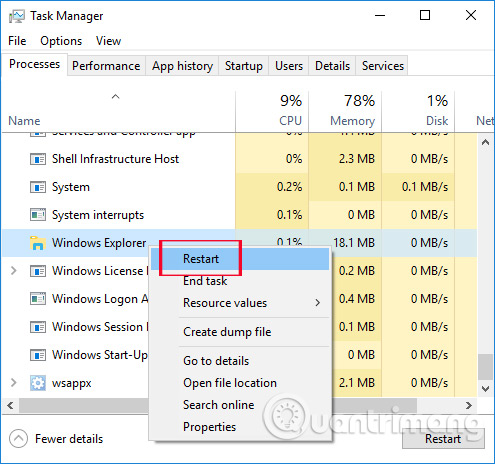Switch to the Details tab
The height and width of the screenshot is (464, 495).
(x=332, y=66)
